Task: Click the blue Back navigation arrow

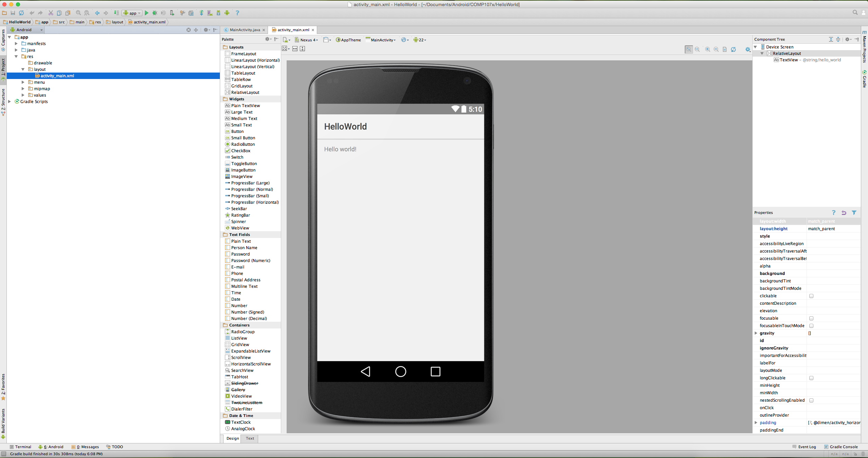Action: [x=97, y=13]
